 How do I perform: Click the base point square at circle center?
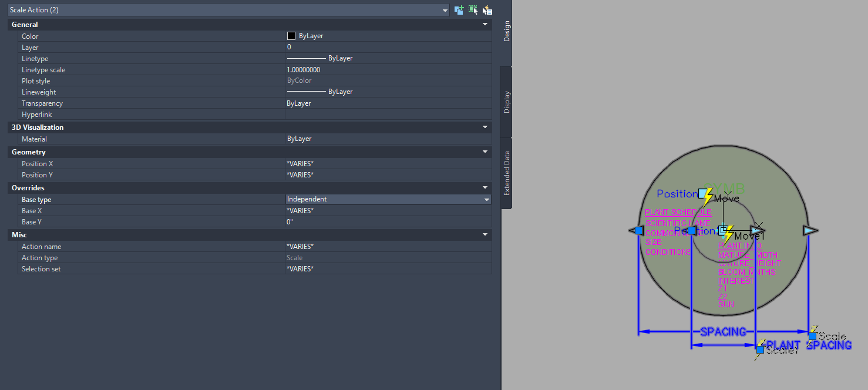pyautogui.click(x=723, y=230)
